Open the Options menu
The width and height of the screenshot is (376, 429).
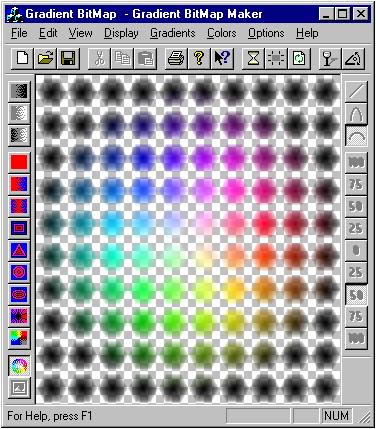(x=266, y=33)
